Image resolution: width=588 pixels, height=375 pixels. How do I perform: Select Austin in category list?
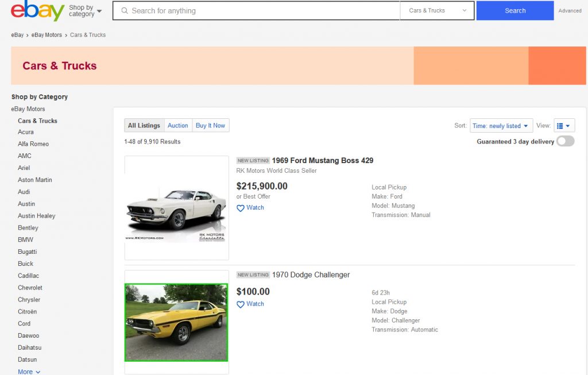(x=26, y=204)
